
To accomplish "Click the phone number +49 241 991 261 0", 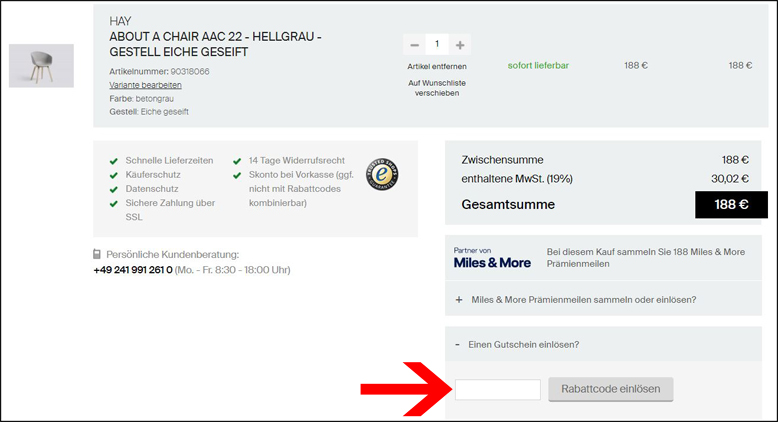I will [x=133, y=270].
